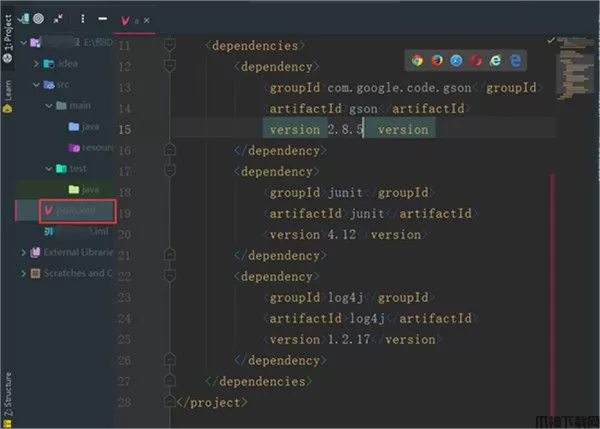Open pom.xml in Safari browser
600x429 pixels.
(457, 60)
